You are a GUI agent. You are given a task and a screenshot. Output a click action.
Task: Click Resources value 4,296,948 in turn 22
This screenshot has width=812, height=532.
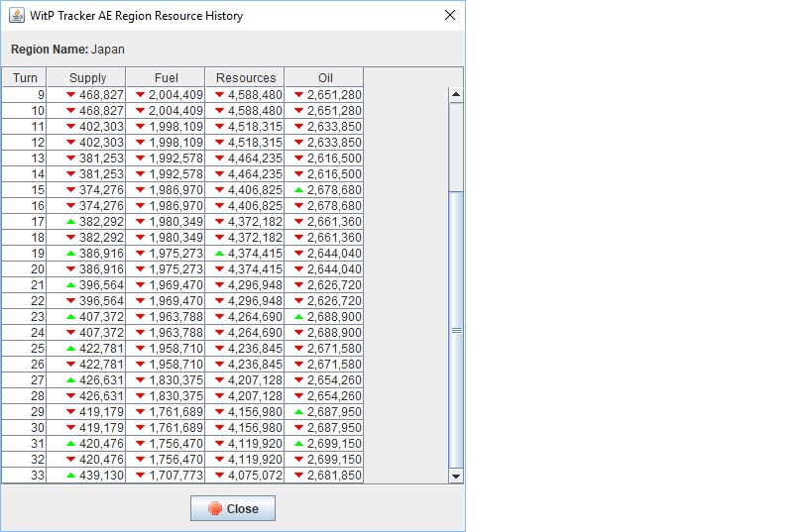(x=255, y=300)
